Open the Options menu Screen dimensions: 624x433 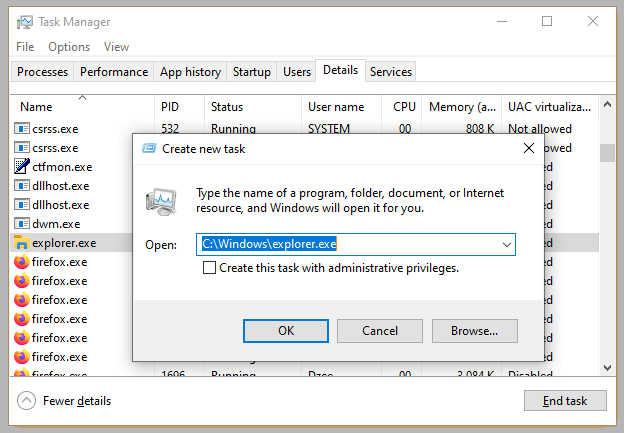pyautogui.click(x=69, y=47)
